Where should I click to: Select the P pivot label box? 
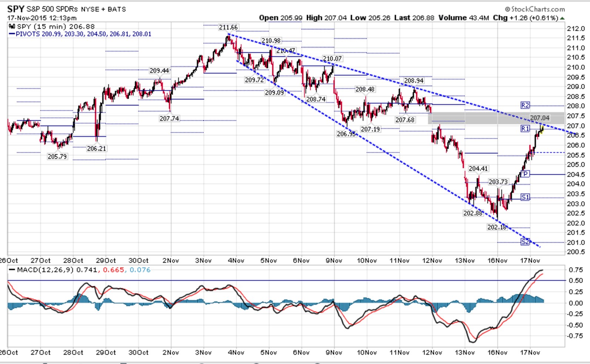[x=525, y=174]
